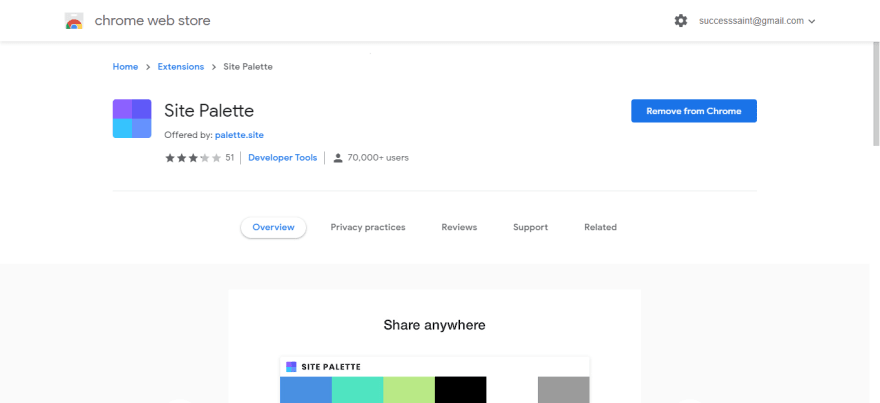Select the teal color swatch
The image size is (880, 403).
click(358, 390)
